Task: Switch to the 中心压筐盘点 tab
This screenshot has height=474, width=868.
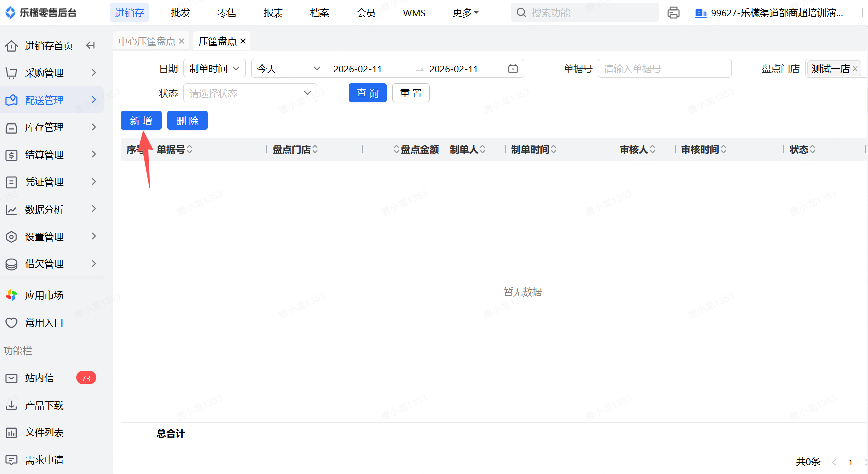Action: point(147,41)
